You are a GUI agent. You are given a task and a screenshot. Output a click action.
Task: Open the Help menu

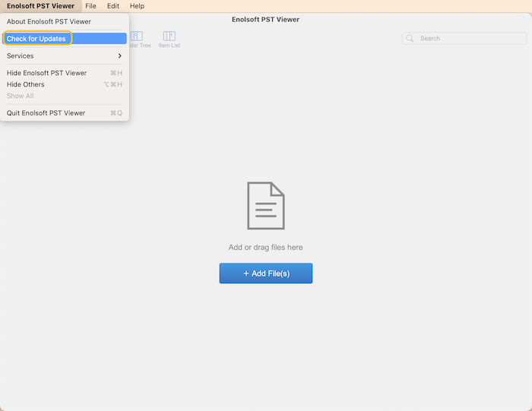(137, 6)
